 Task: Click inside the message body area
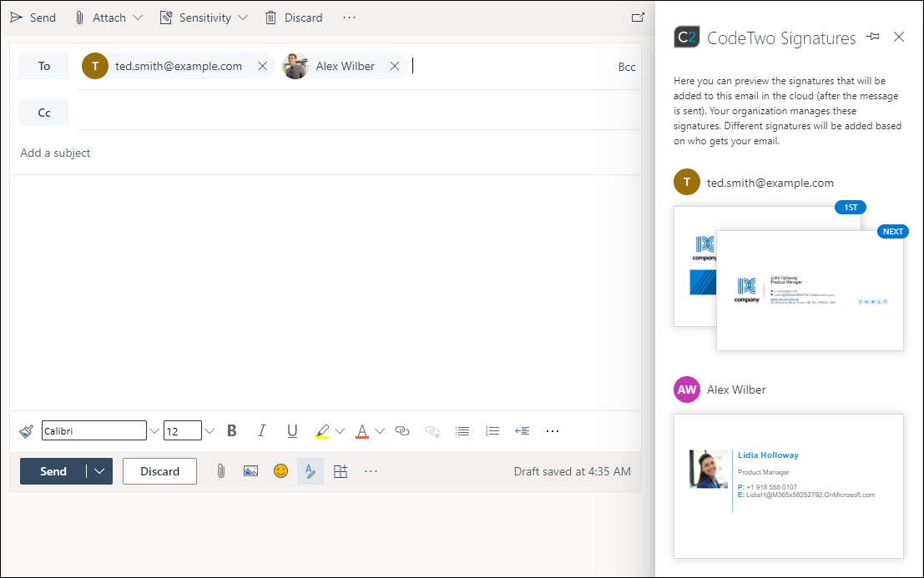tap(326, 293)
